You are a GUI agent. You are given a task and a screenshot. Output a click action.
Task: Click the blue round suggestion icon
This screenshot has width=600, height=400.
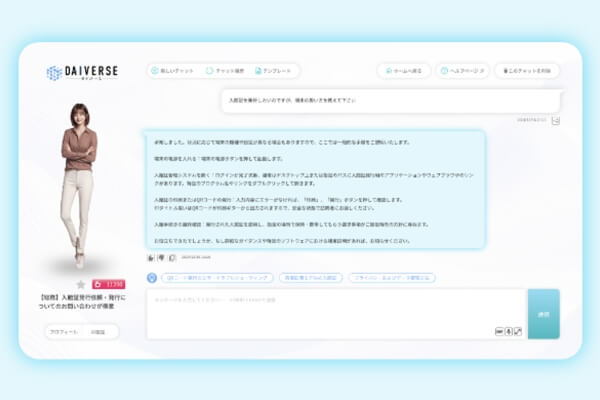(152, 278)
